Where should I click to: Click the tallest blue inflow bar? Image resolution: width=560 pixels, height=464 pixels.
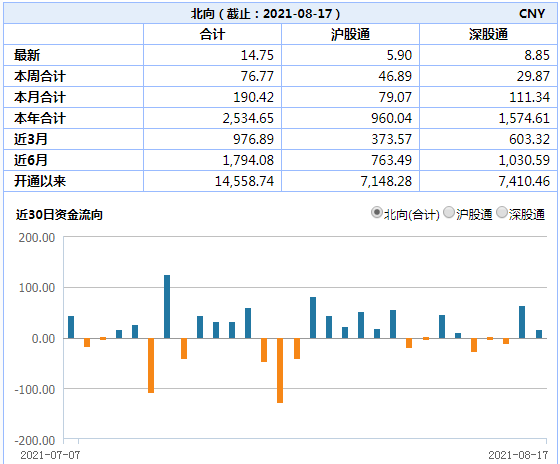(167, 306)
